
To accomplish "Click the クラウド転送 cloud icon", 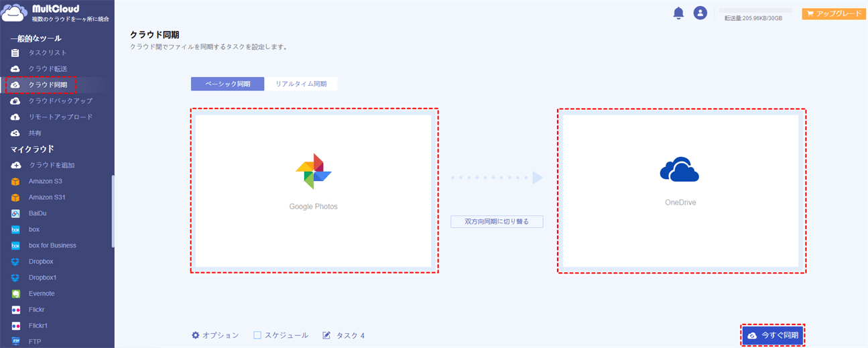I will (15, 69).
